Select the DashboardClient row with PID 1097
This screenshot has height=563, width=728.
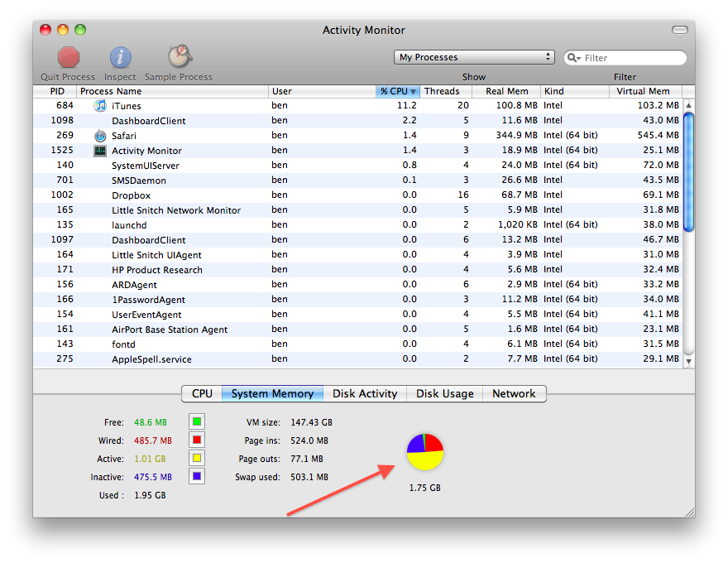(x=358, y=240)
